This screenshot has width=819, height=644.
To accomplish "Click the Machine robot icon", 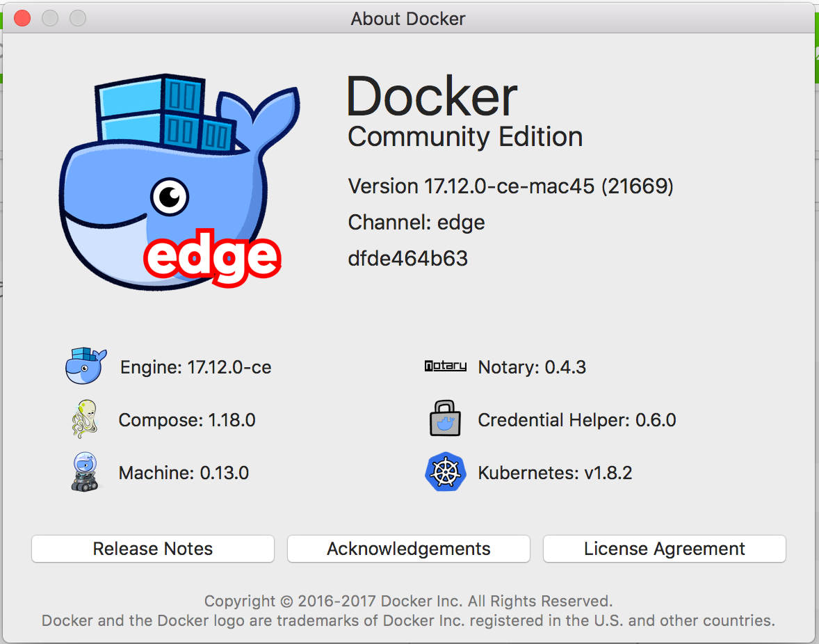I will [85, 472].
